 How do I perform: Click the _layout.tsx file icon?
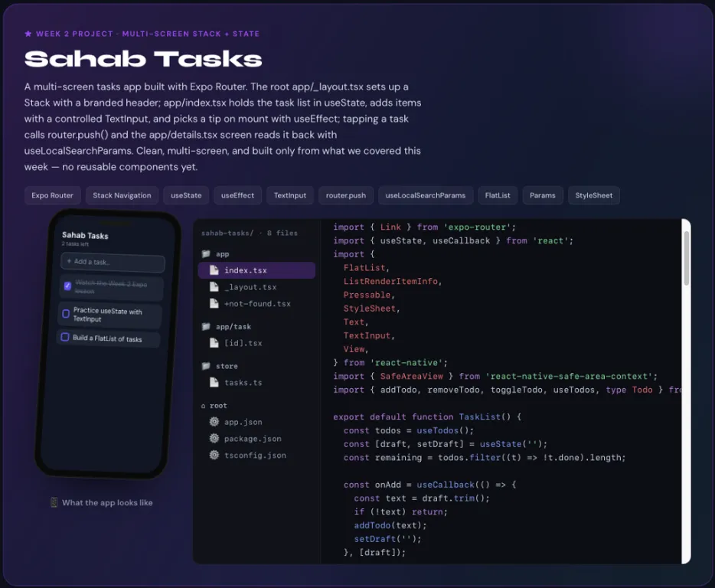[214, 287]
